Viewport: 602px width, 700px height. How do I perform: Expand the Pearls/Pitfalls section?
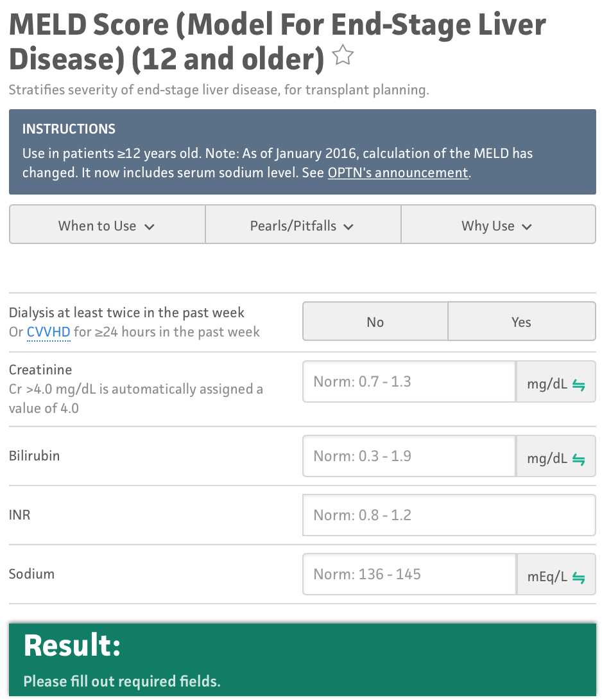pos(302,225)
